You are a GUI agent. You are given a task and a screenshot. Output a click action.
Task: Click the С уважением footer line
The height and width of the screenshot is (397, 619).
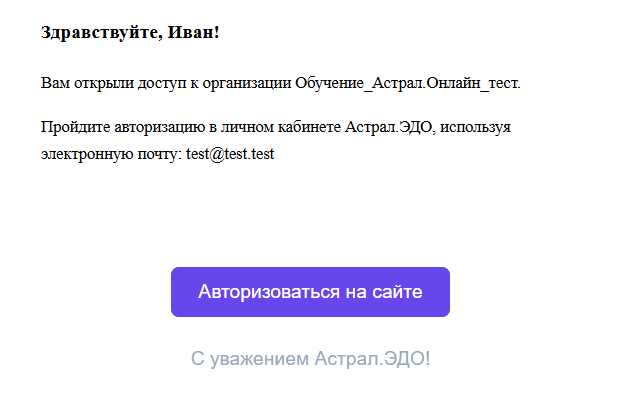coord(310,359)
